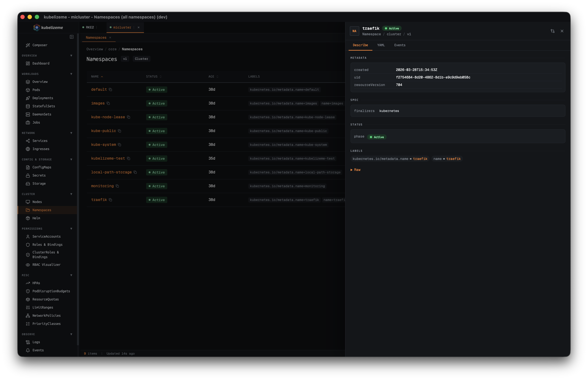The image size is (588, 380).
Task: Click core in the breadcrumb
Action: click(112, 49)
